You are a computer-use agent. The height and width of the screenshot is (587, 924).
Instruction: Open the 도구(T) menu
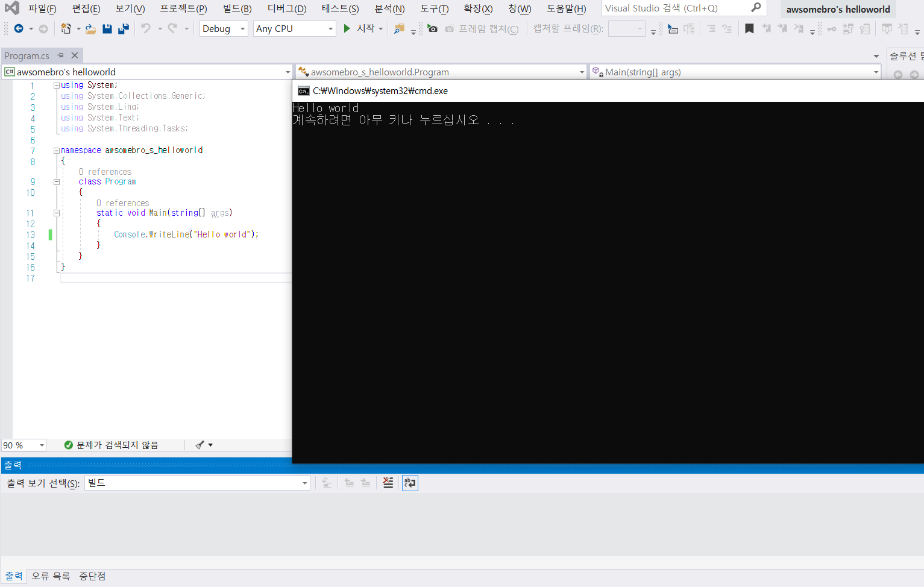click(x=435, y=8)
